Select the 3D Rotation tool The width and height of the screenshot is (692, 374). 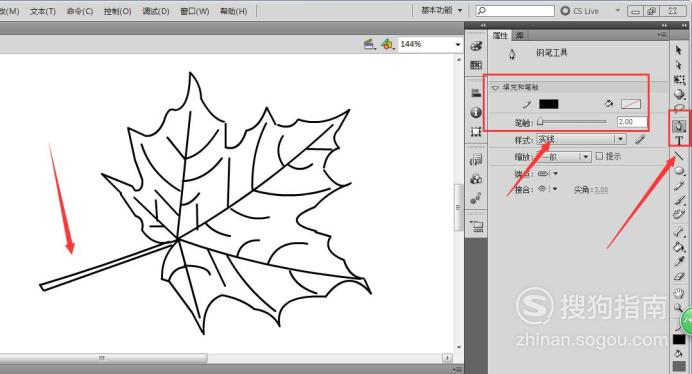[679, 94]
